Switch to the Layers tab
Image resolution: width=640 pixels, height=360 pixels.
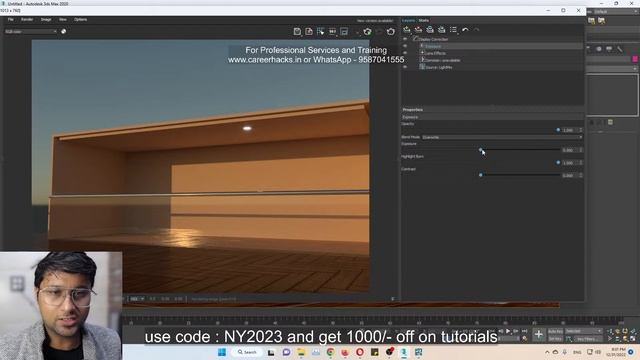(409, 20)
